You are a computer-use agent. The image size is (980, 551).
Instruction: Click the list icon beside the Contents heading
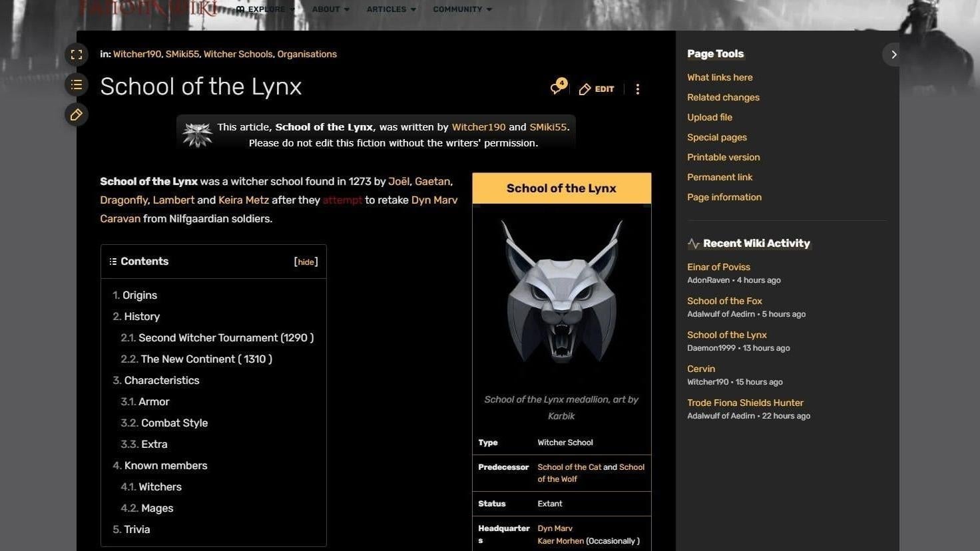[113, 261]
